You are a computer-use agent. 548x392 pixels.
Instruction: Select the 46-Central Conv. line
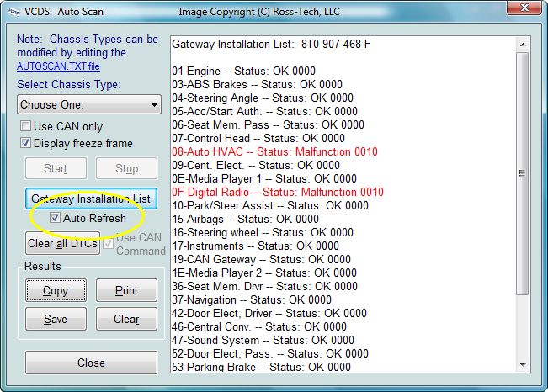259,326
